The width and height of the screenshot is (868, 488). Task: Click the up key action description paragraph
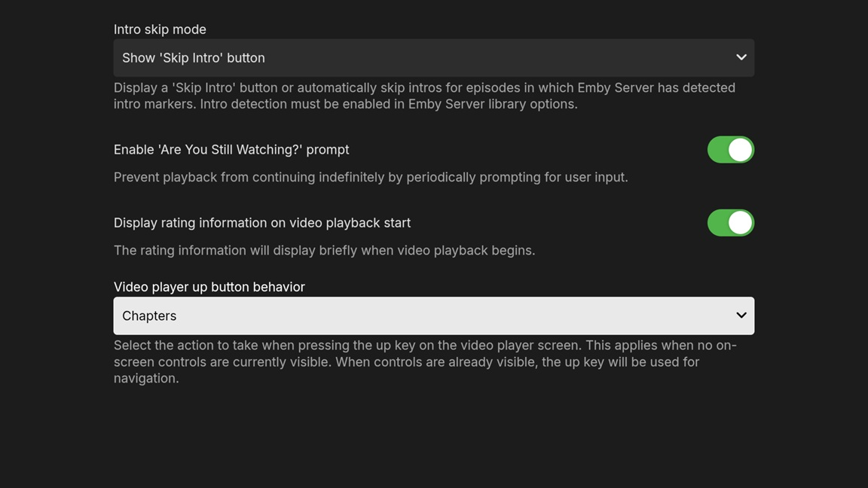424,361
